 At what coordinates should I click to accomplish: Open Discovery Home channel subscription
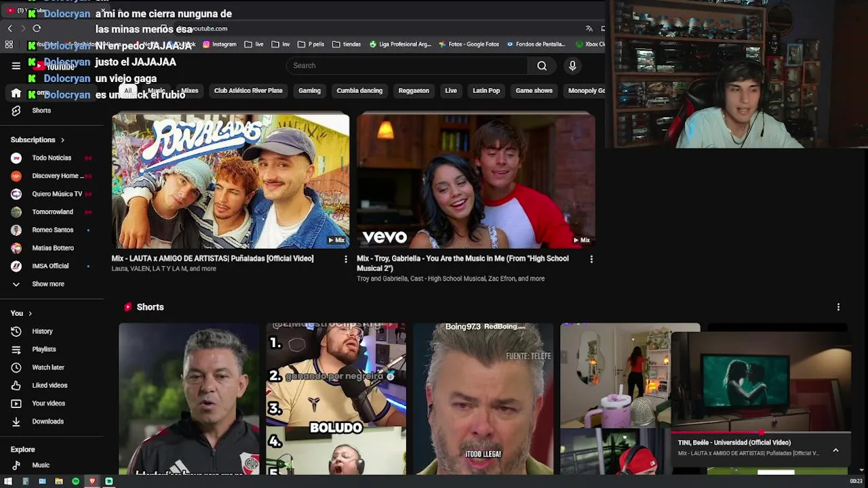(x=52, y=176)
